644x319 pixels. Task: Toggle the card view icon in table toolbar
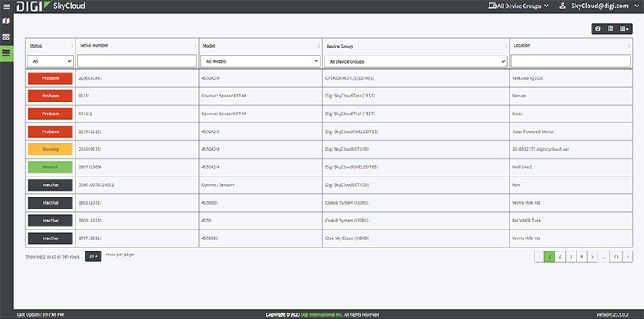coord(610,28)
